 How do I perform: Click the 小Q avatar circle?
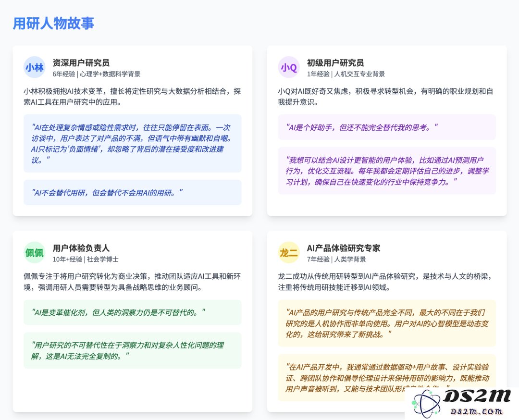coord(289,67)
